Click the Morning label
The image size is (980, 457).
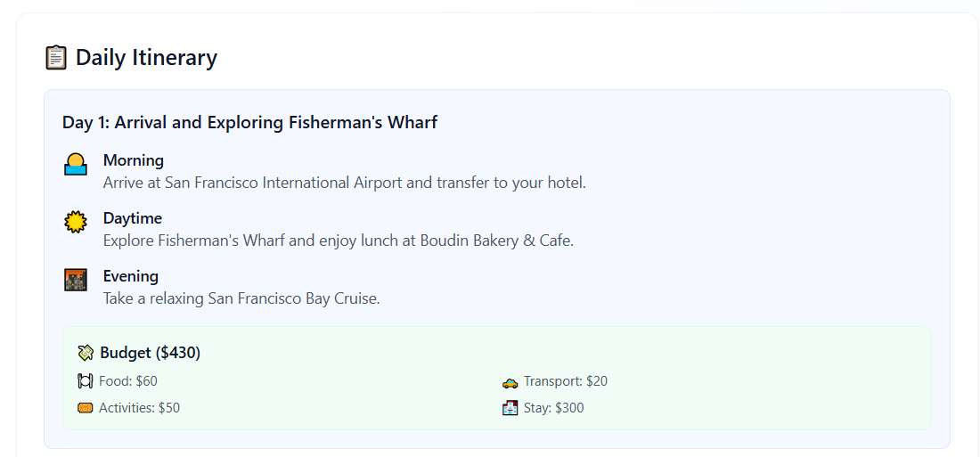133,160
